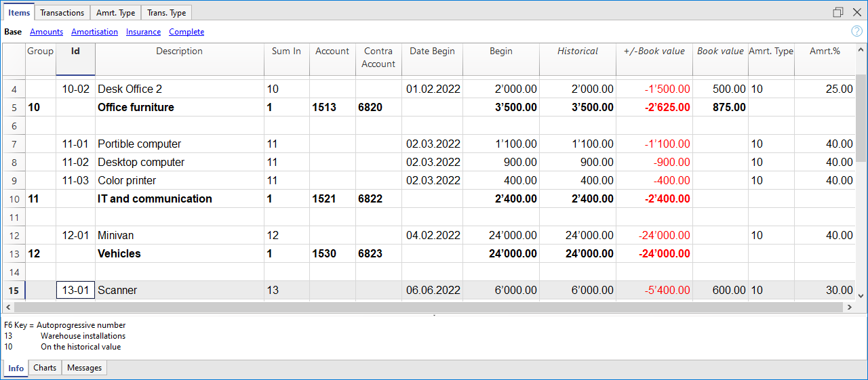Click the Book value column header
Screen dimensions: 868x380
coord(720,51)
